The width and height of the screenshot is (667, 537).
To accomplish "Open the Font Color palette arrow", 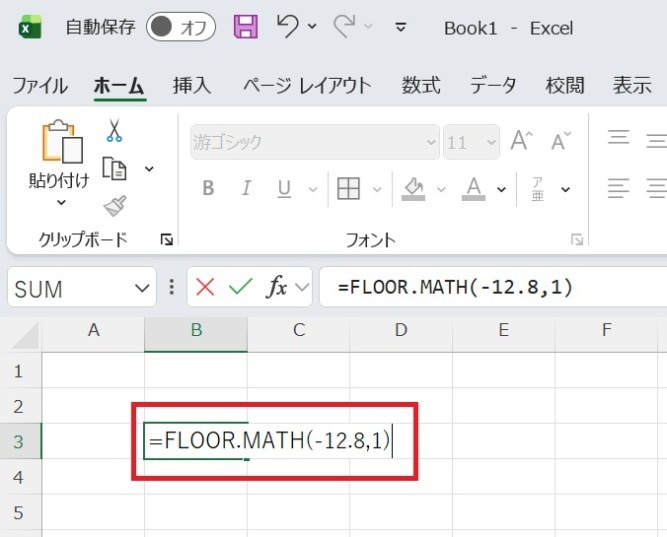I will coord(502,189).
